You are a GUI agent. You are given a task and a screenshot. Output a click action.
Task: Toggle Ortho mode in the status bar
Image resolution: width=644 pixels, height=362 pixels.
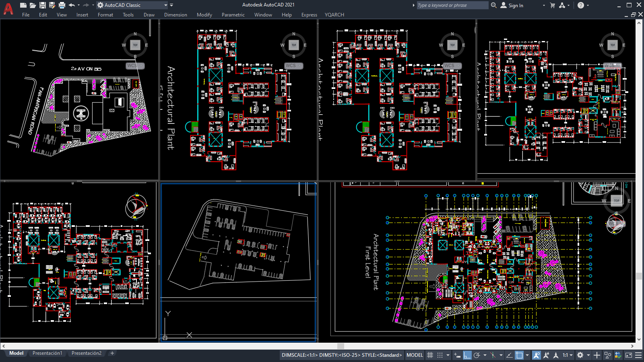coord(467,355)
